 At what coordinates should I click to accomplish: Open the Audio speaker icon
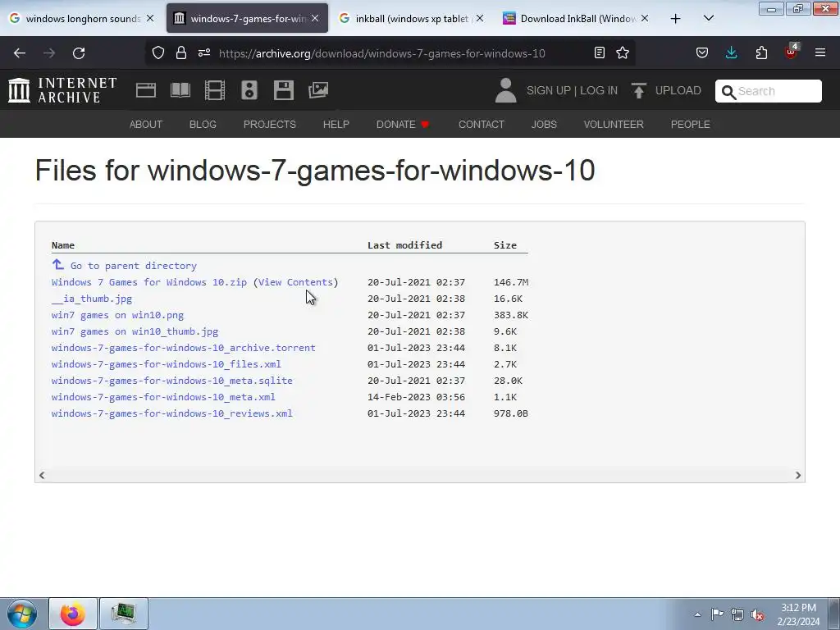click(249, 90)
